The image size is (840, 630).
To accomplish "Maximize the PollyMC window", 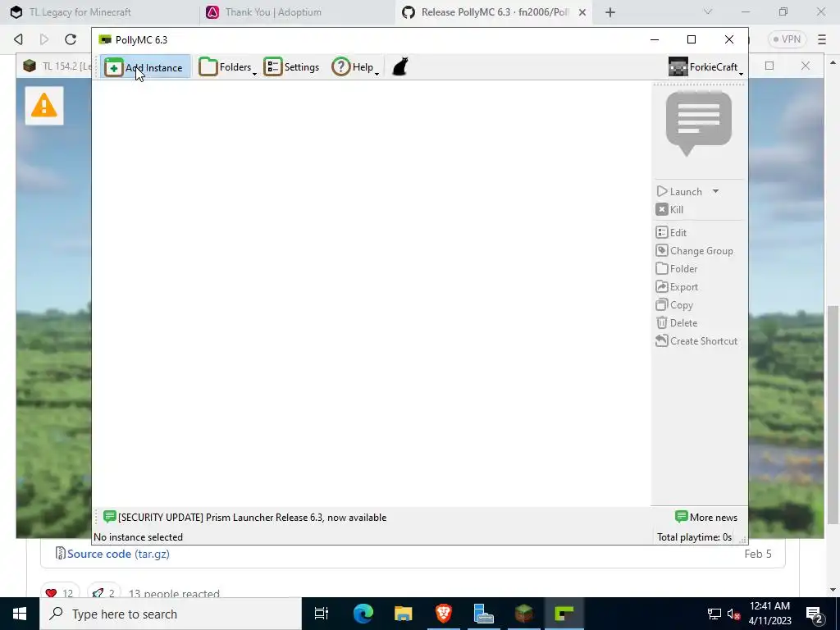I will pos(692,39).
